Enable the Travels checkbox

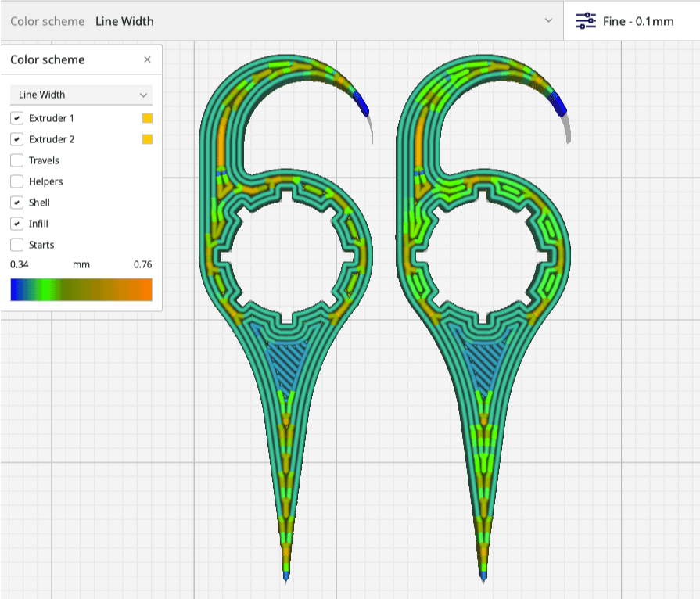tap(16, 160)
